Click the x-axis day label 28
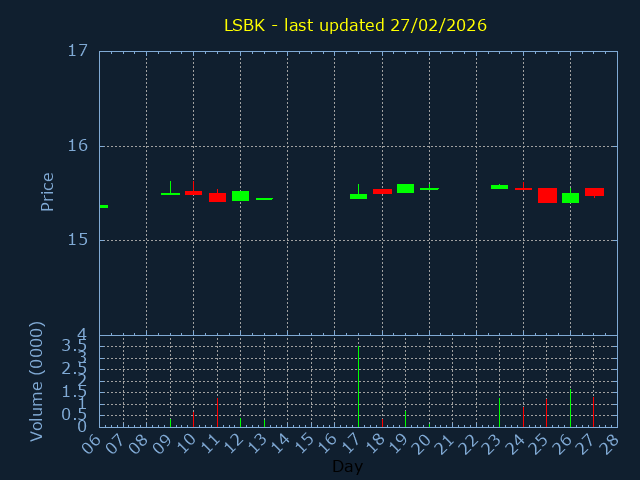Image resolution: width=640 pixels, height=480 pixels. 609,444
